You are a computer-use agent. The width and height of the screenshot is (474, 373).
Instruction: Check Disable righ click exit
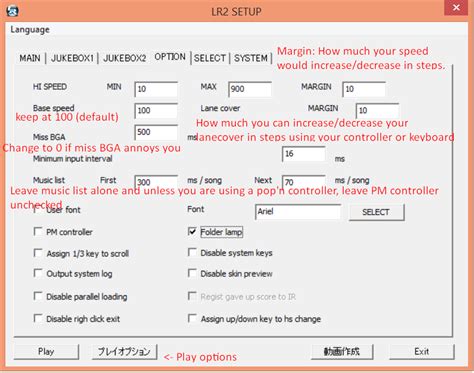[38, 318]
